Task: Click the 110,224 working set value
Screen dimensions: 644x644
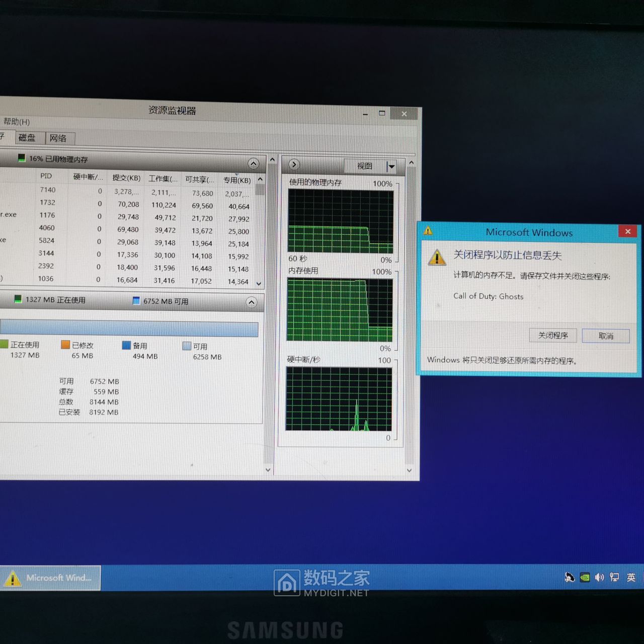Action: point(164,205)
